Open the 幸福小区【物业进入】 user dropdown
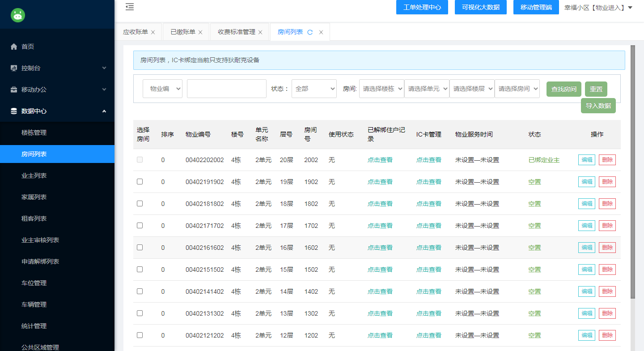This screenshot has height=351, width=644. click(598, 8)
